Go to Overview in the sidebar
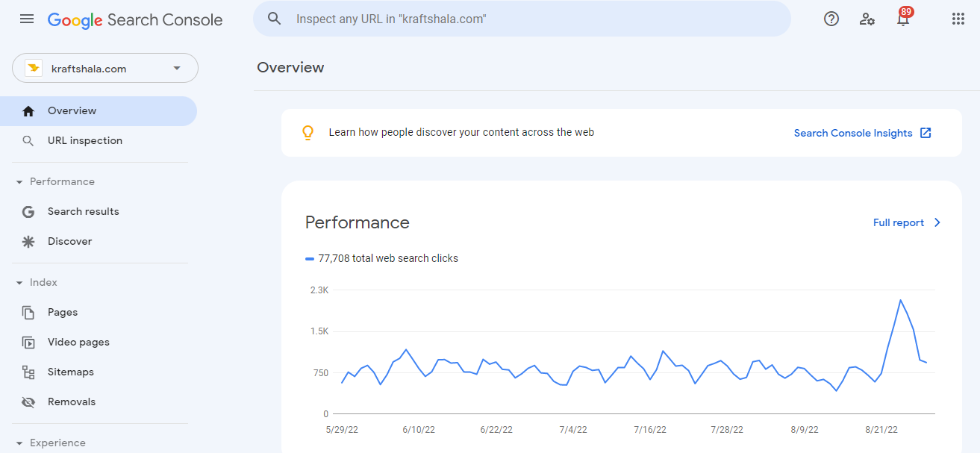The image size is (980, 453). (99, 111)
